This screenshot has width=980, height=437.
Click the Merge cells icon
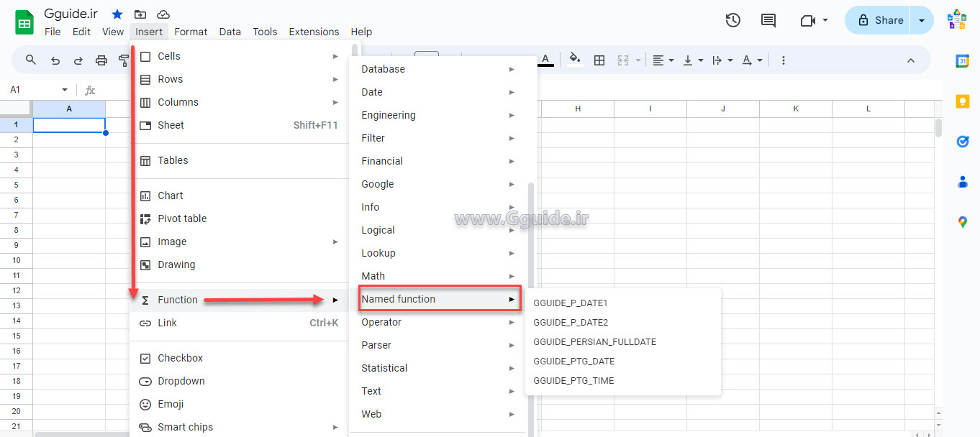[625, 60]
